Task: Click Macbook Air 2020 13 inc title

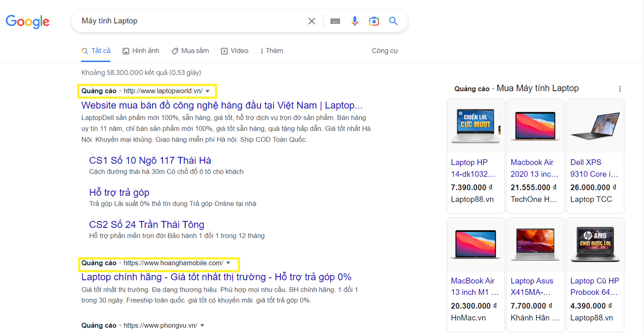Action: 534,168
